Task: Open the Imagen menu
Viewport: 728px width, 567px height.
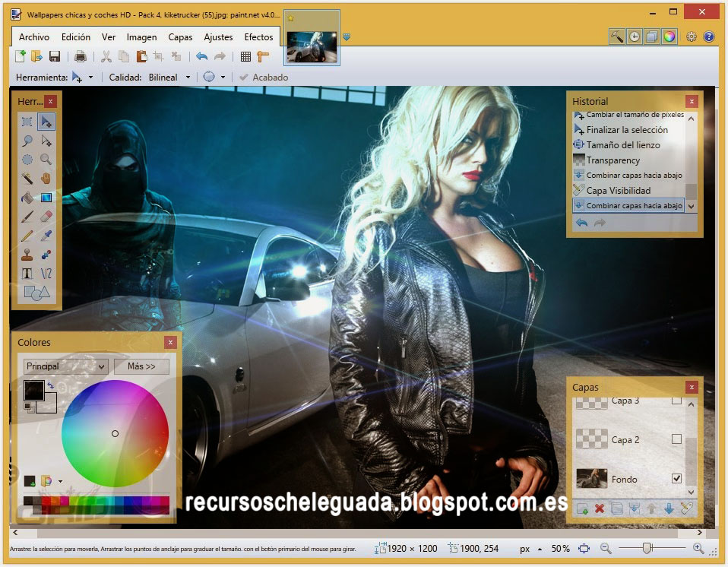Action: (x=141, y=37)
